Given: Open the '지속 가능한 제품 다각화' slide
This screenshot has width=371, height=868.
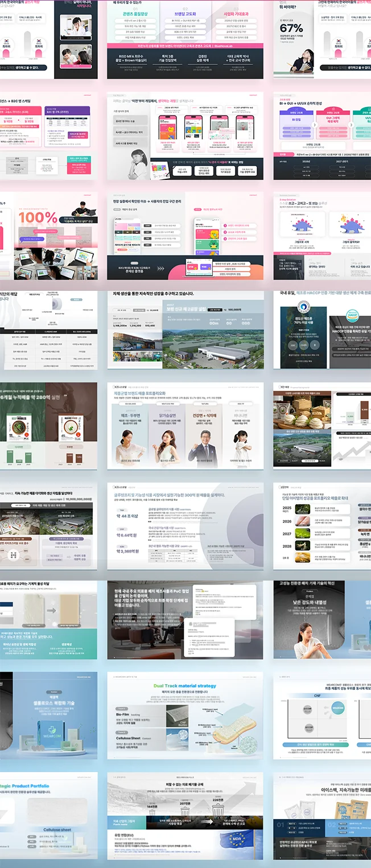Looking at the screenshot, I should click(49, 526).
